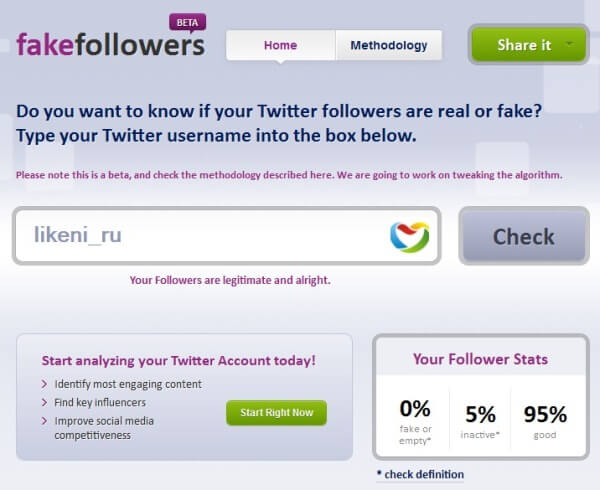Open the Home tab
Image resolution: width=600 pixels, height=490 pixels.
click(280, 45)
